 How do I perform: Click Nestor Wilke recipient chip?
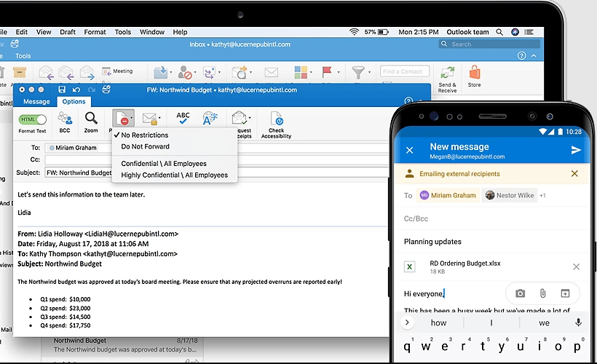(x=510, y=195)
